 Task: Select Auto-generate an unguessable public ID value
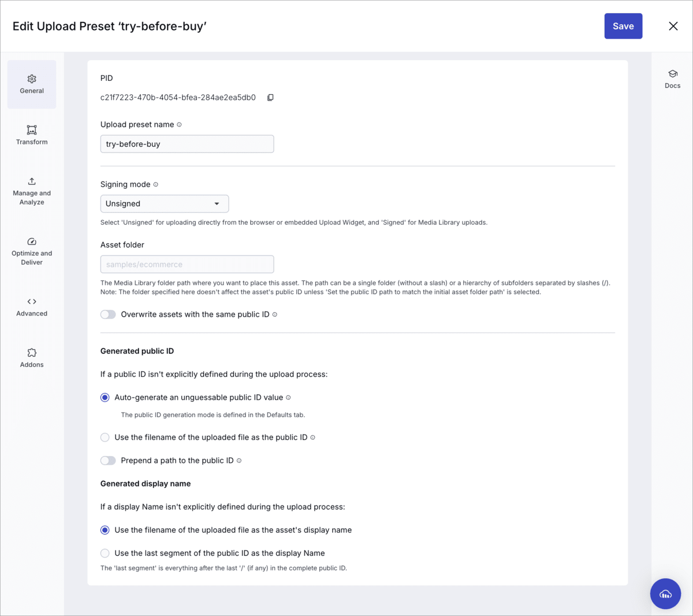coord(105,398)
